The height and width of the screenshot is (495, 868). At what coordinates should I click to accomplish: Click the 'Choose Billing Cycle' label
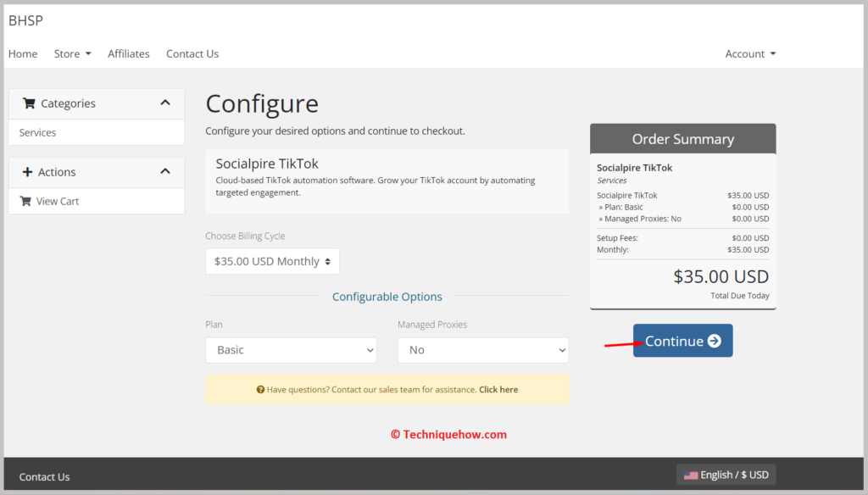coord(245,236)
